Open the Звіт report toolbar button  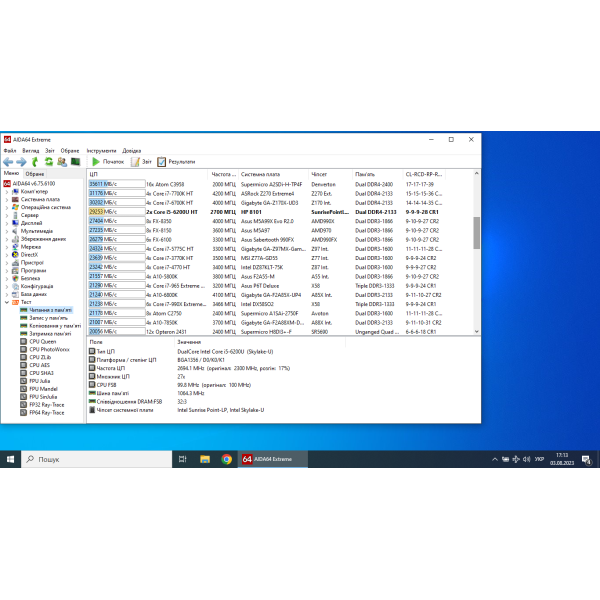click(x=141, y=162)
